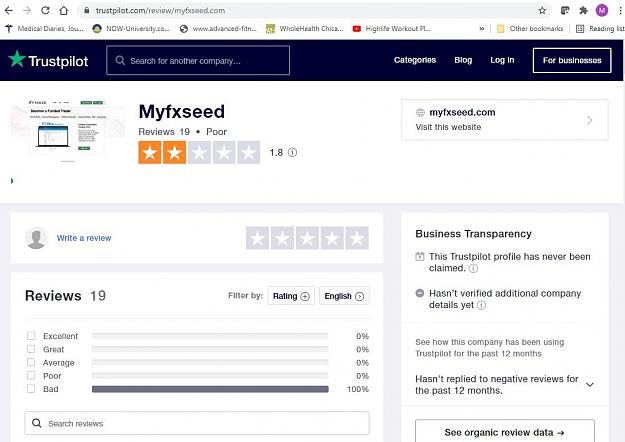Check the Poor rating checkbox
The width and height of the screenshot is (625, 442).
(31, 375)
